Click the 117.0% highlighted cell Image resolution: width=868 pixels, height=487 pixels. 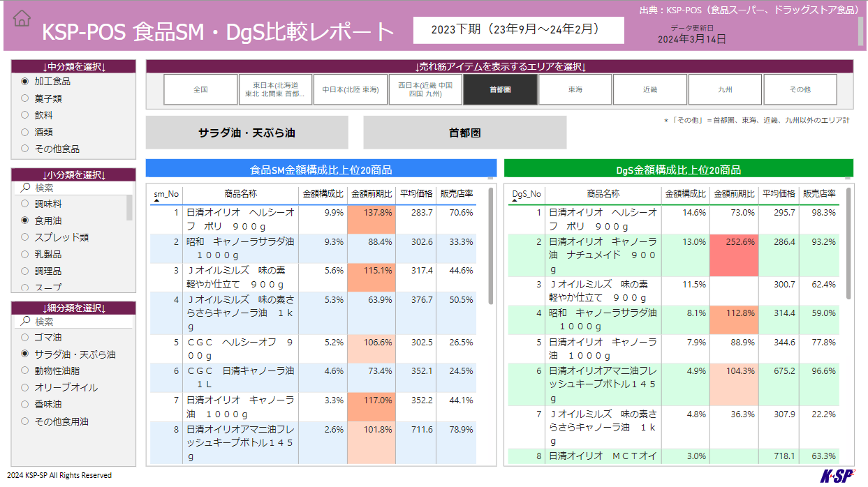tap(371, 407)
